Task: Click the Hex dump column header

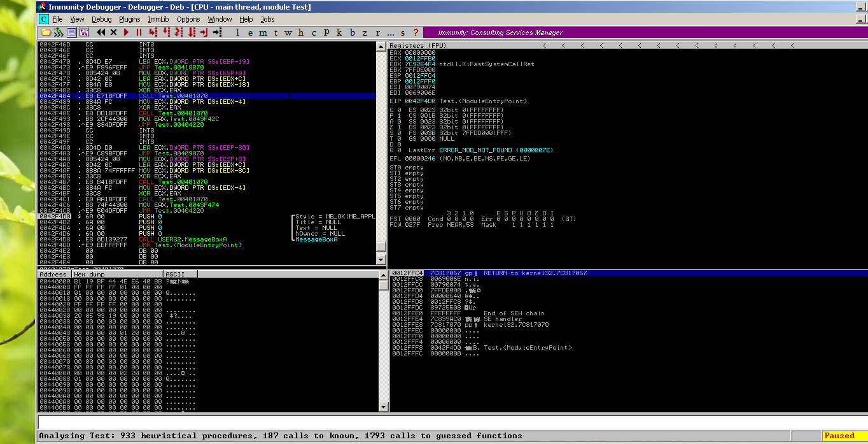Action: [117, 274]
